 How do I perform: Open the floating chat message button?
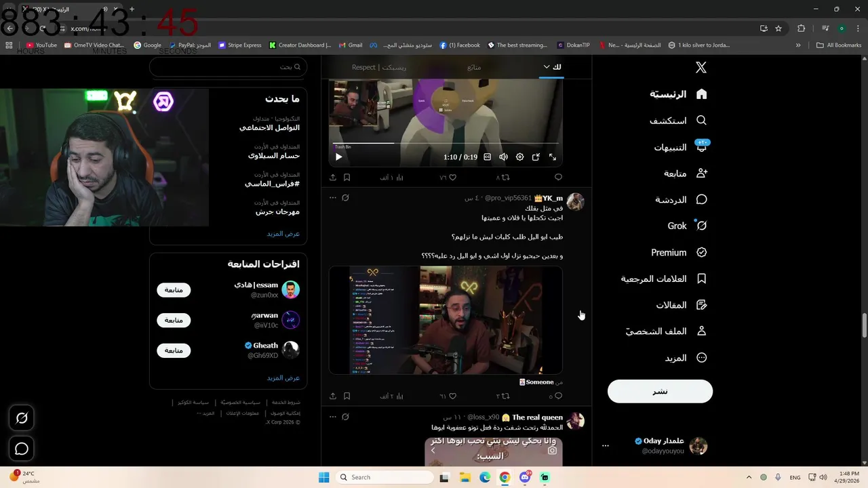[22, 449]
